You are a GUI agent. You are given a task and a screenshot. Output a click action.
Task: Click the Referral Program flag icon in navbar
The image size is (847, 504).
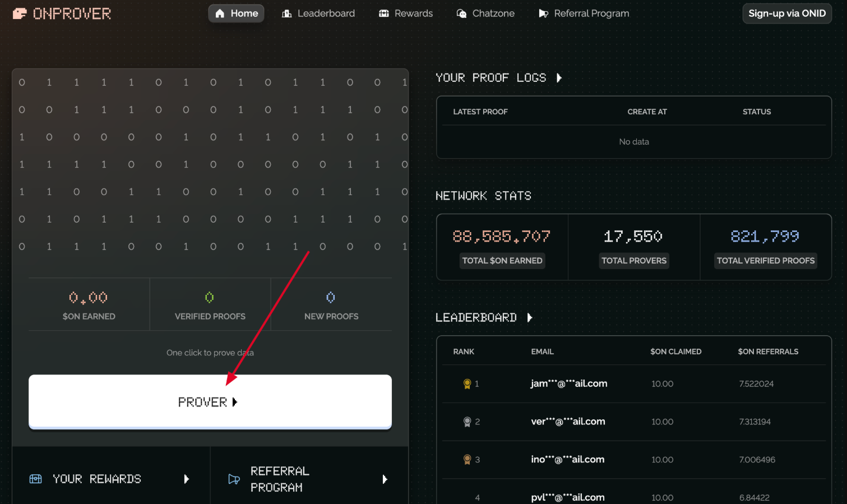(x=543, y=13)
